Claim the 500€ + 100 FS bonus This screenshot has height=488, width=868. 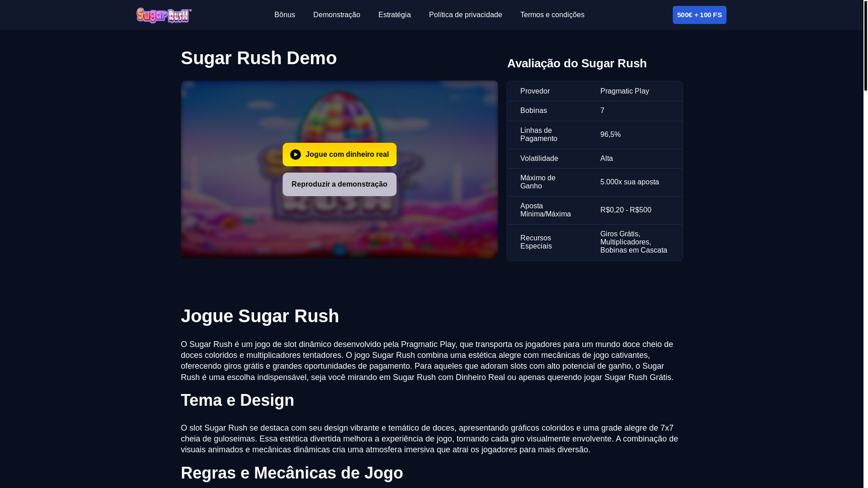[699, 15]
